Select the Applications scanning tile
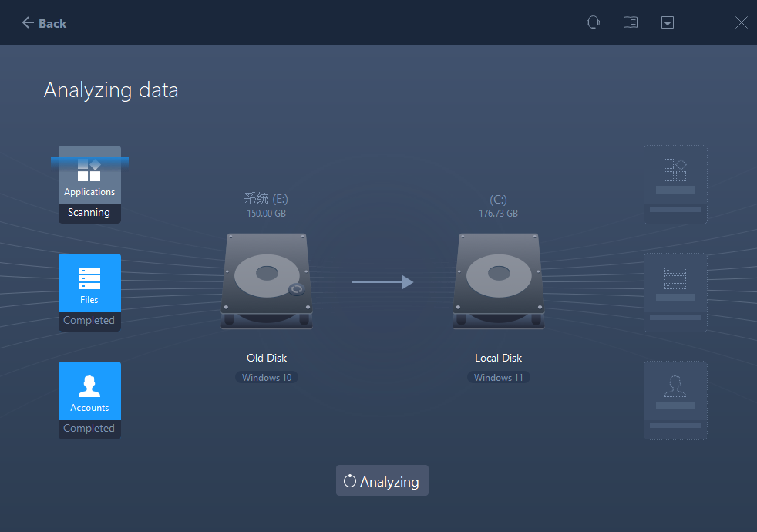The width and height of the screenshot is (757, 532). click(89, 184)
